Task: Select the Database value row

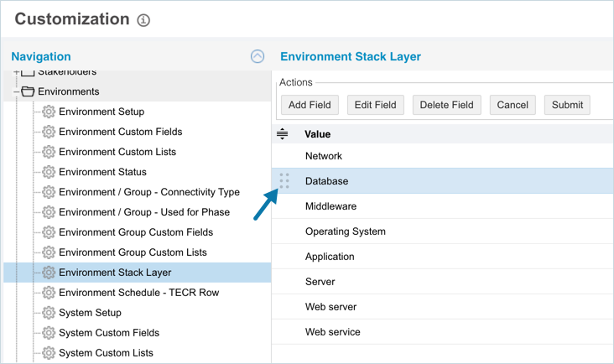Action: pos(443,181)
